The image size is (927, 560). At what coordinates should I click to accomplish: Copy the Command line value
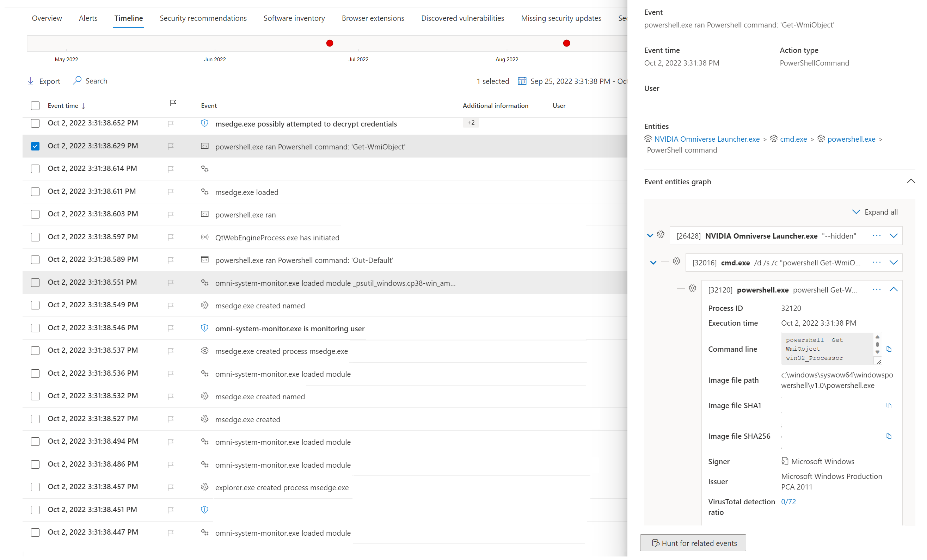point(889,349)
